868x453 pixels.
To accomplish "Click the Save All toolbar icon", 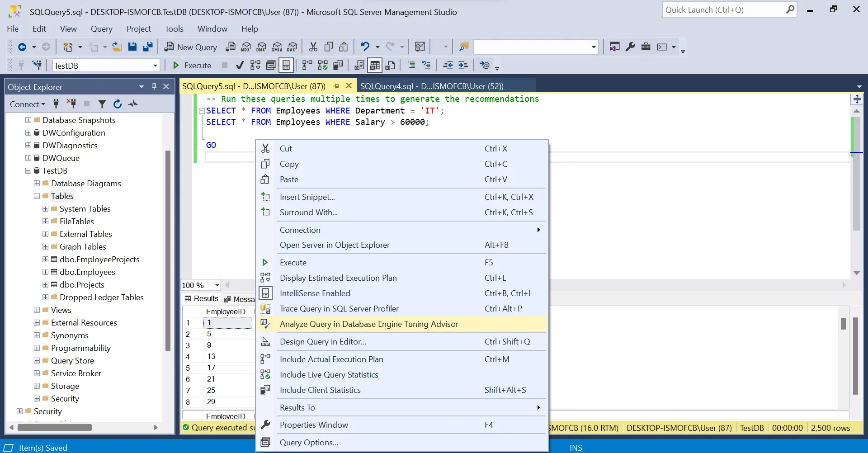I will click(x=148, y=47).
